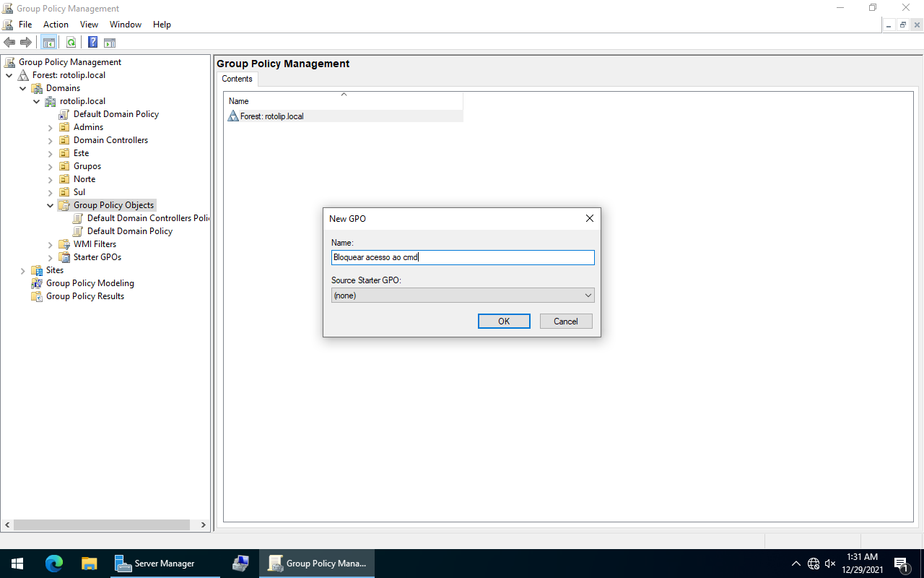Expand the Sites tree node
Image resolution: width=924 pixels, height=578 pixels.
pos(23,271)
